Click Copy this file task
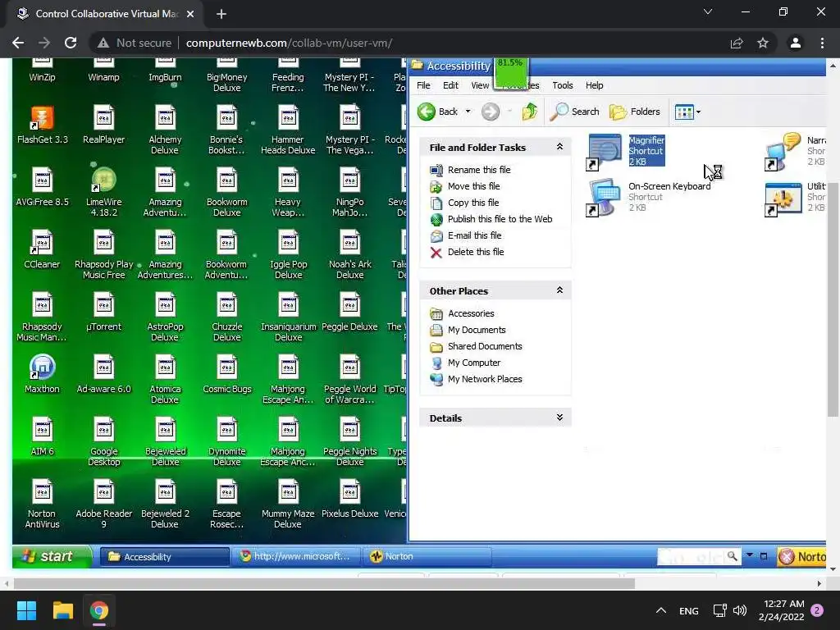This screenshot has width=840, height=630. click(x=464, y=203)
